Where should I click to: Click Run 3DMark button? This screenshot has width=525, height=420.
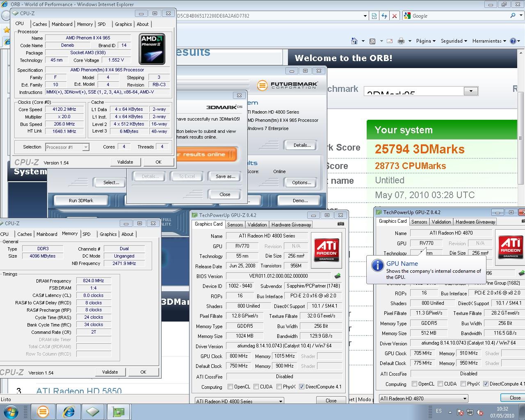(81, 201)
